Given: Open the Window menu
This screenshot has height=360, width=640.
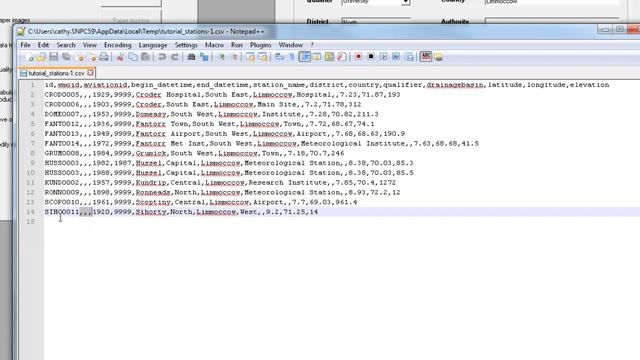Looking at the screenshot, I should pyautogui.click(x=291, y=45).
